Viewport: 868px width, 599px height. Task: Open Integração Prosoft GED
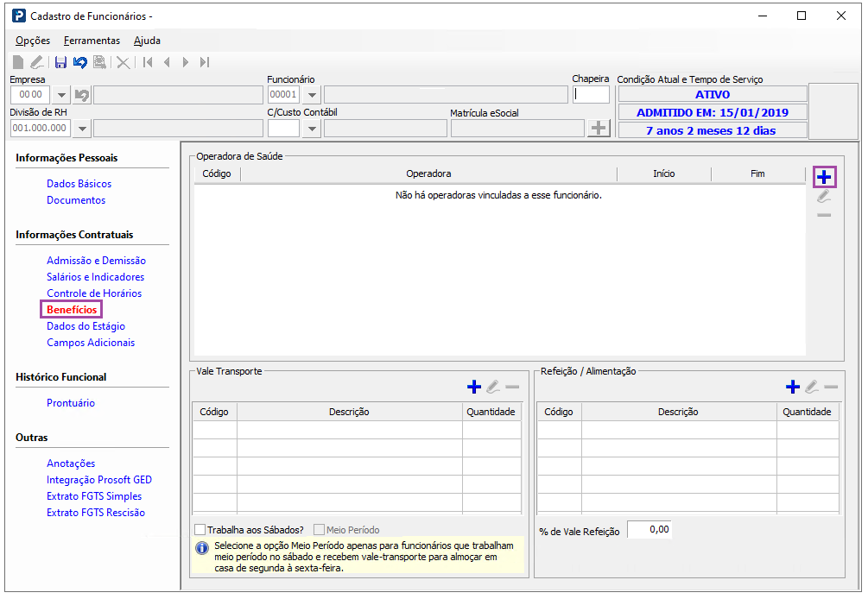99,480
